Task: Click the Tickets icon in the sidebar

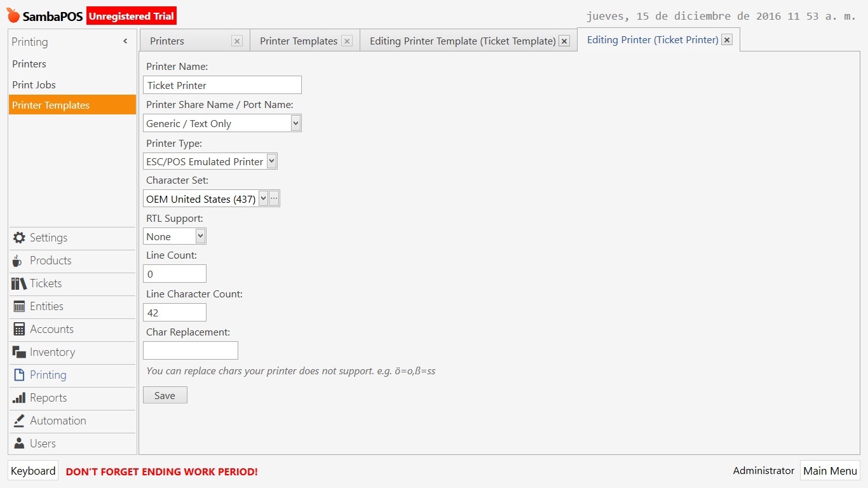Action: [x=20, y=283]
